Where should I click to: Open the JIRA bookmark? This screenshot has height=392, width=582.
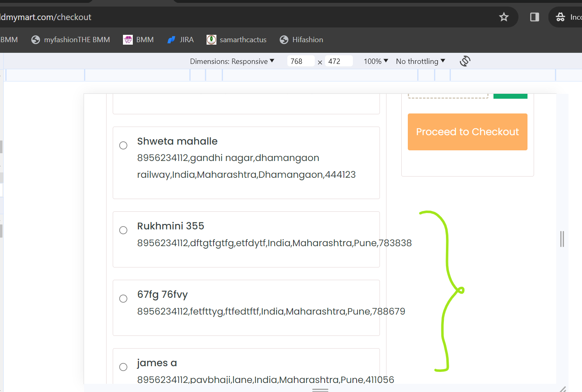coord(180,40)
